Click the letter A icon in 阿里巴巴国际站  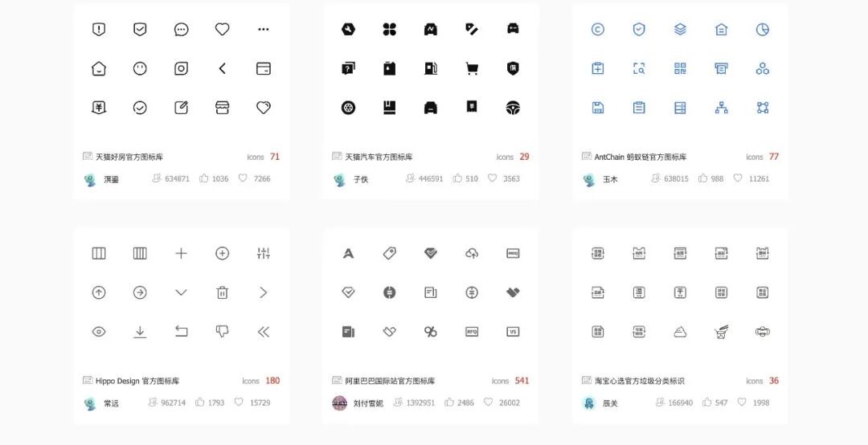point(348,254)
